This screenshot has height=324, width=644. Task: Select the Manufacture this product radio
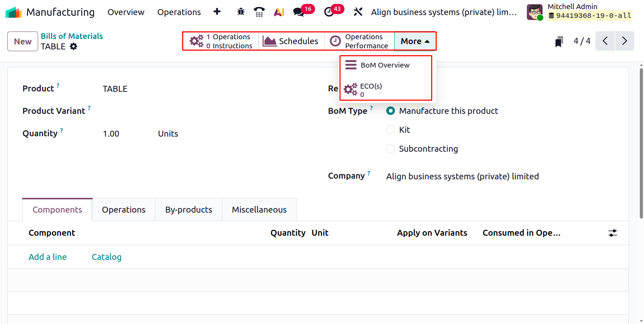click(390, 111)
